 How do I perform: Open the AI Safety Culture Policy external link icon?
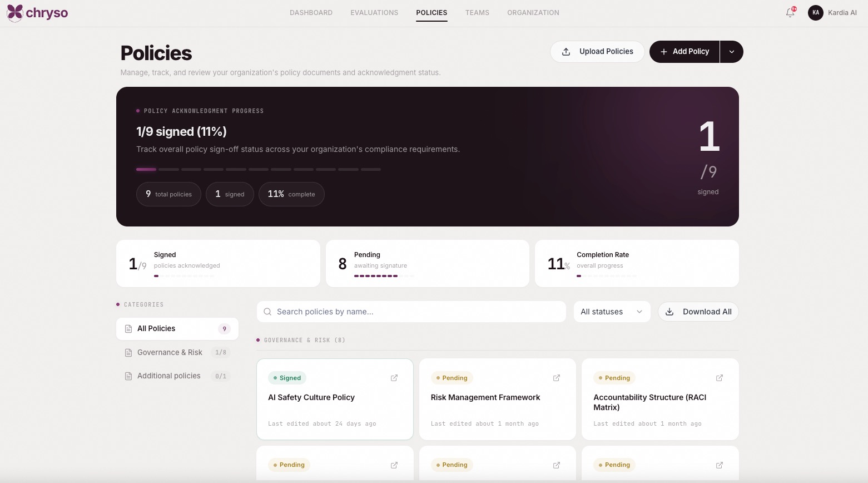point(394,378)
